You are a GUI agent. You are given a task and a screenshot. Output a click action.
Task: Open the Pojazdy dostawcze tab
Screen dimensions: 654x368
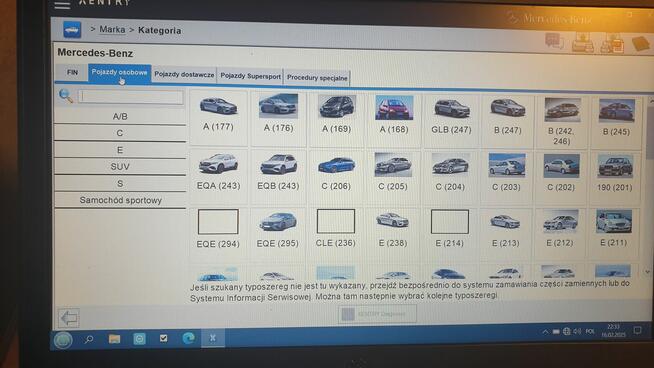point(184,75)
